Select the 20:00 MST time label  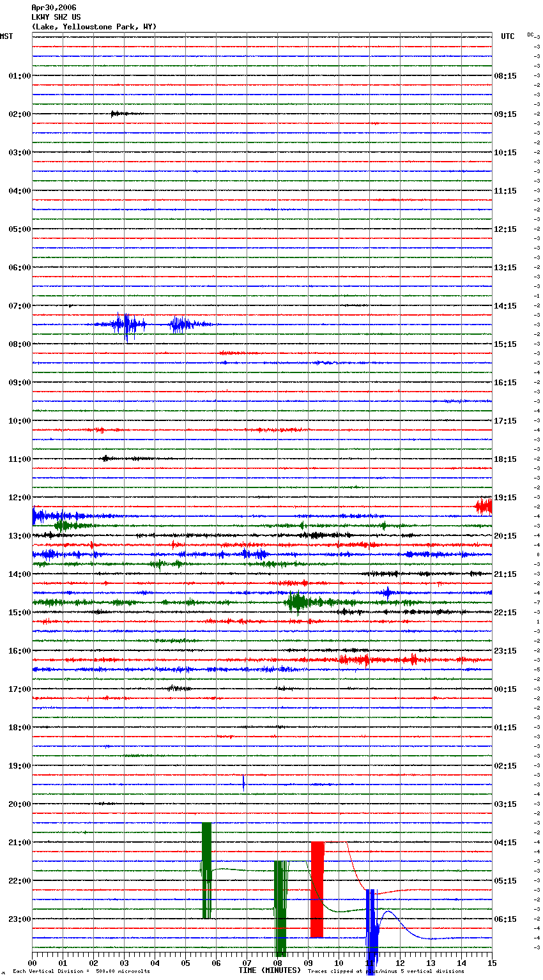[20, 804]
